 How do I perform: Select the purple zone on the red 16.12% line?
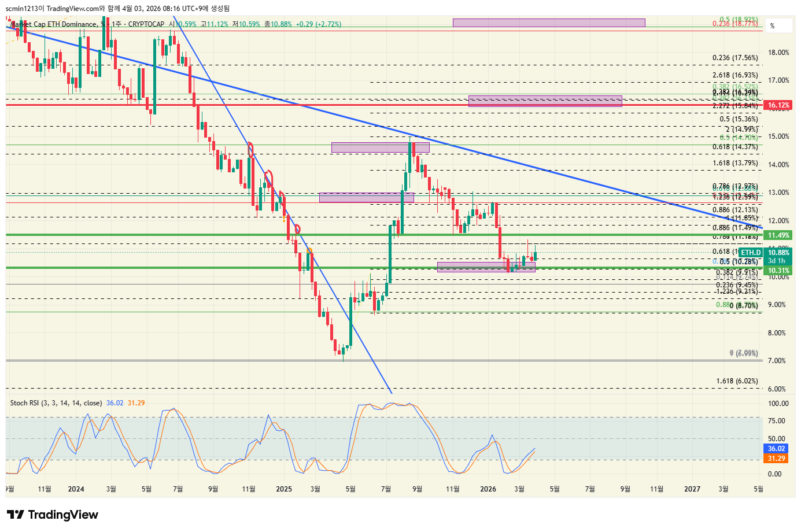click(545, 101)
